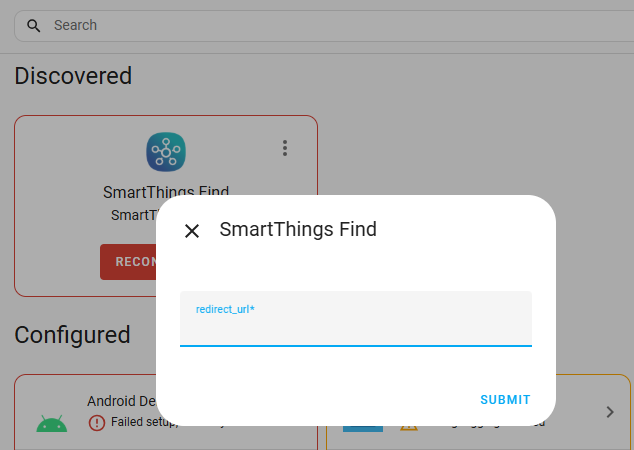Click the blue integration icon behind the dialog

363,429
